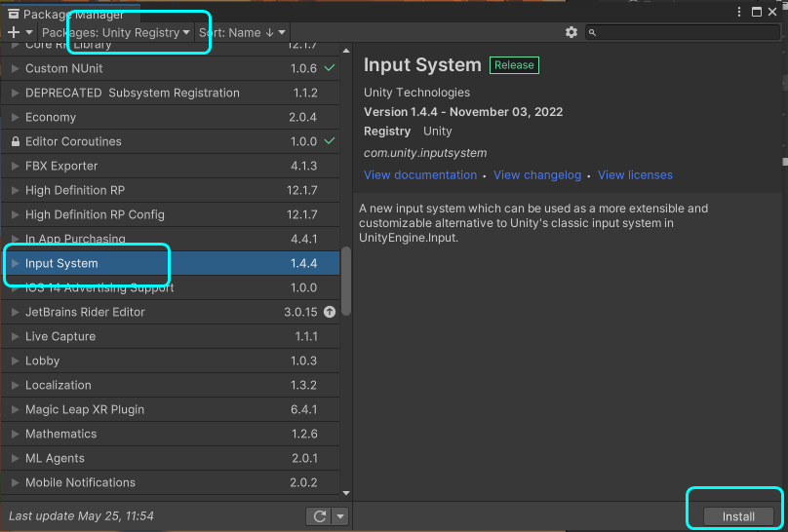Click the com.unity.inputsystem package name
788x532 pixels.
pos(425,153)
